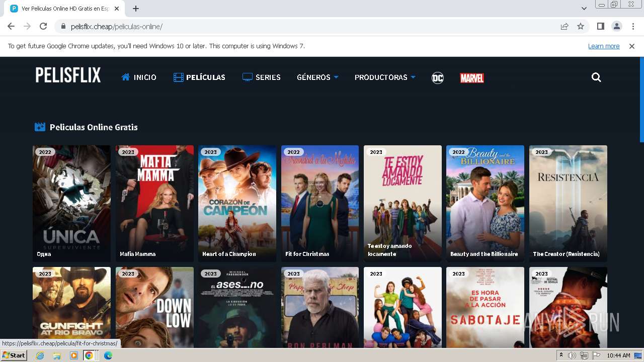The height and width of the screenshot is (362, 644).
Task: Open the Series menu item
Action: (x=261, y=77)
